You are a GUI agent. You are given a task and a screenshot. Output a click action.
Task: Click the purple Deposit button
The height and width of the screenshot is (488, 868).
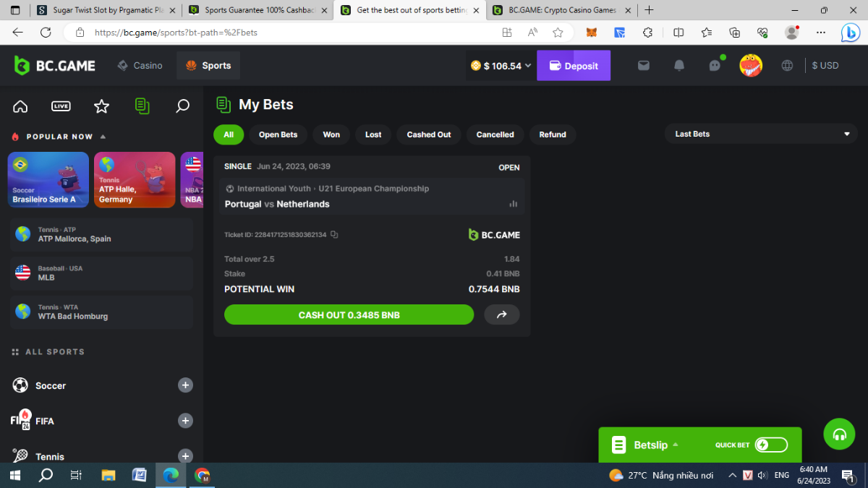(573, 66)
